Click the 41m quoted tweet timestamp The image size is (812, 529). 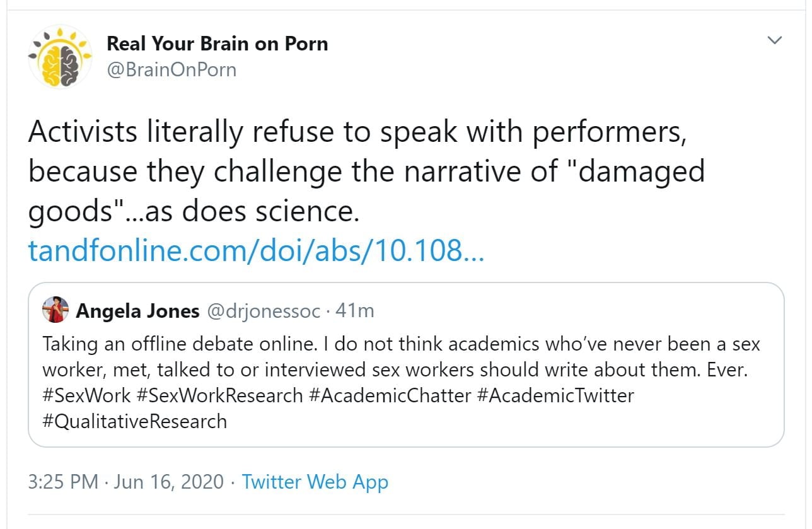coord(356,311)
